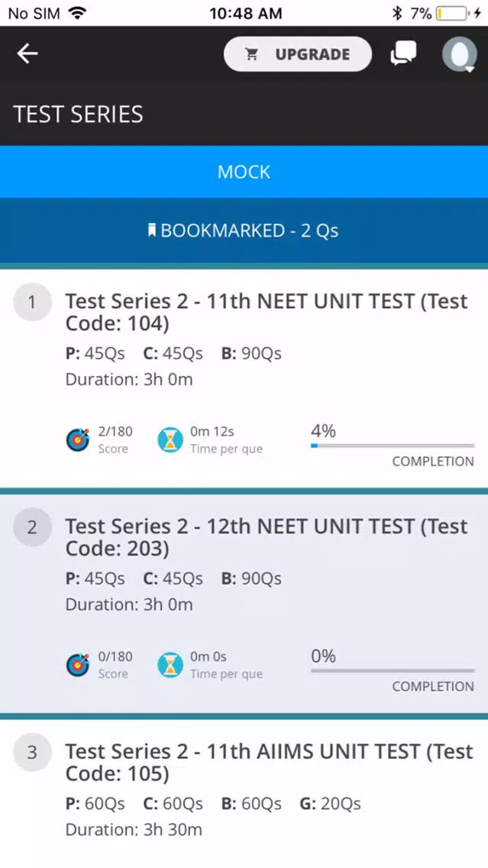488x868 pixels.
Task: Click the score target icon for test 1
Action: pyautogui.click(x=77, y=440)
